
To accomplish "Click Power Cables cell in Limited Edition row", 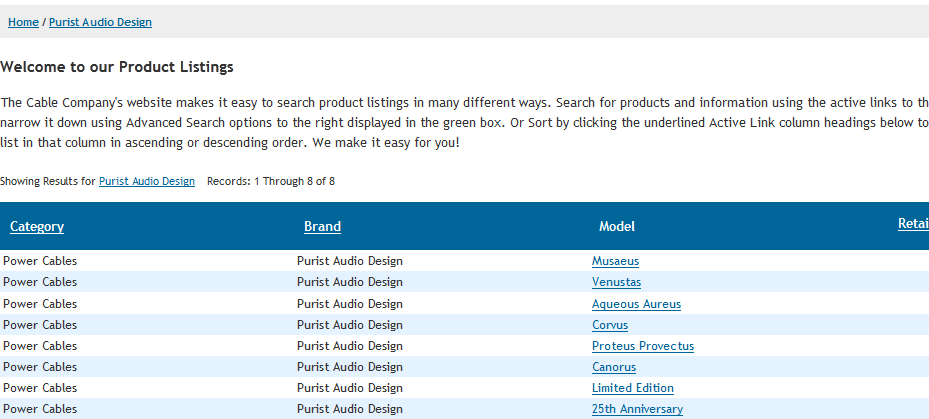I will point(40,388).
